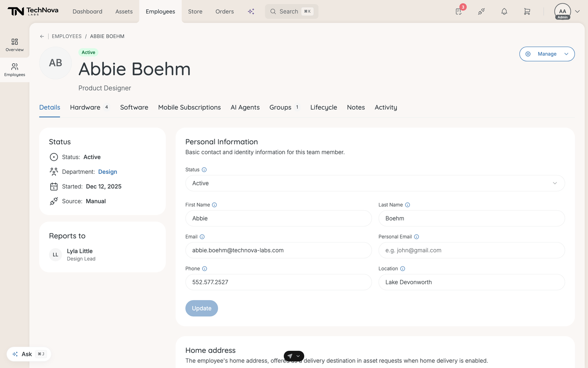Go back using the breadcrumb arrow
588x368 pixels.
pos(42,36)
